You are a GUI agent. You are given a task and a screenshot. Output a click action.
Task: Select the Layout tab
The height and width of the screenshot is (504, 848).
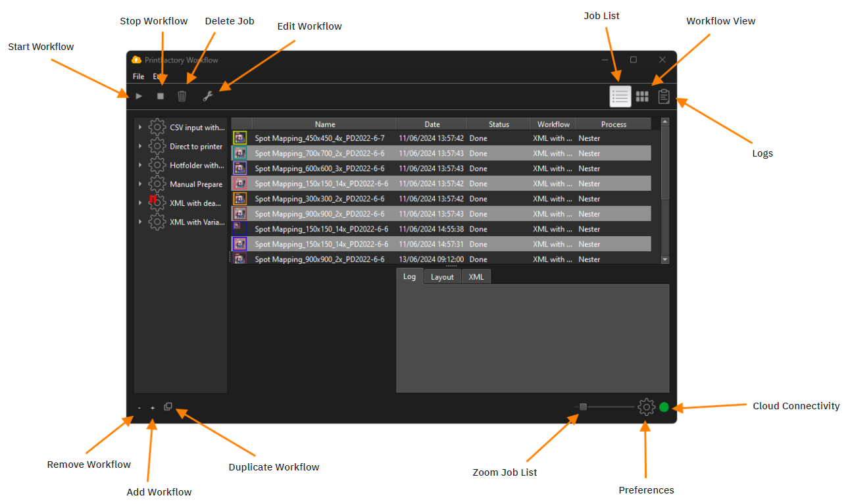[442, 277]
